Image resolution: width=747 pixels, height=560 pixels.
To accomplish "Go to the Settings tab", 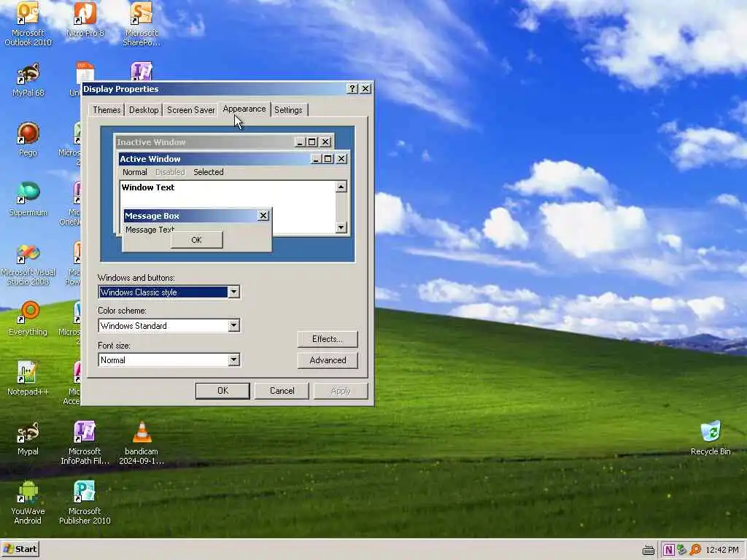I will 288,110.
